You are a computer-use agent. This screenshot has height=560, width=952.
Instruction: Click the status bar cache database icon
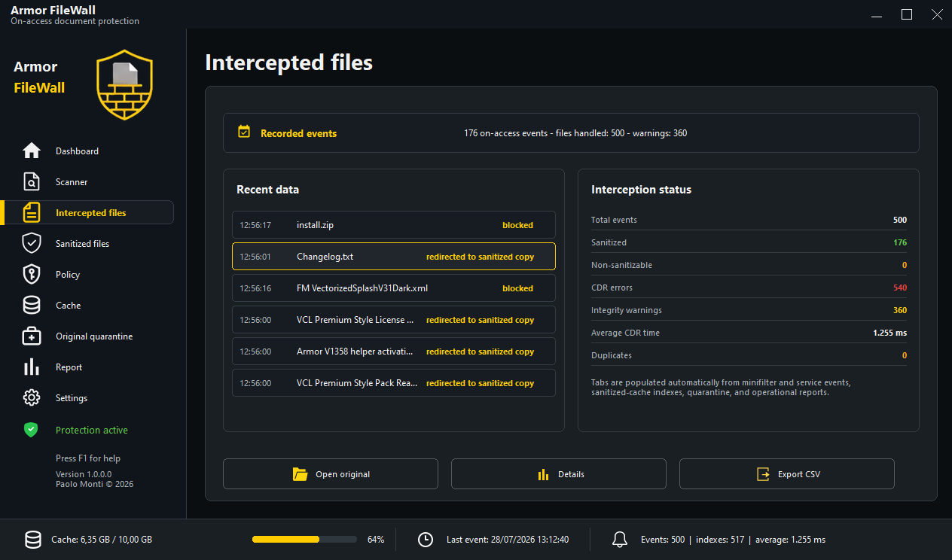33,540
